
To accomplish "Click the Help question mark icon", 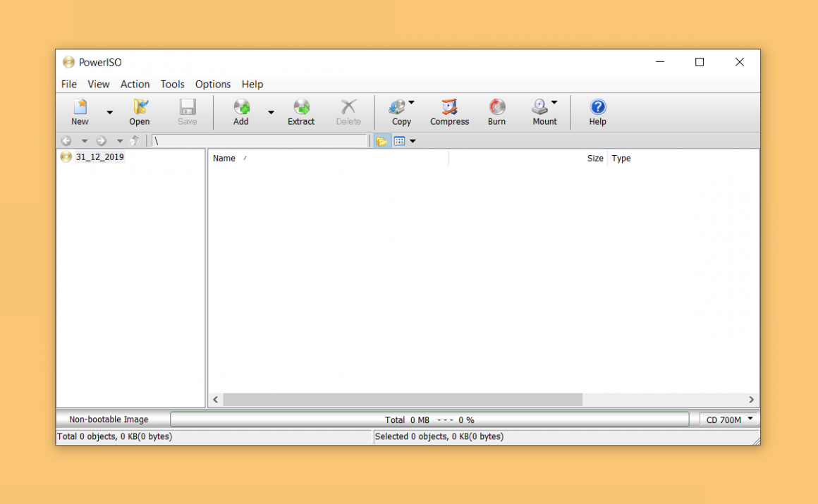I will coord(598,107).
